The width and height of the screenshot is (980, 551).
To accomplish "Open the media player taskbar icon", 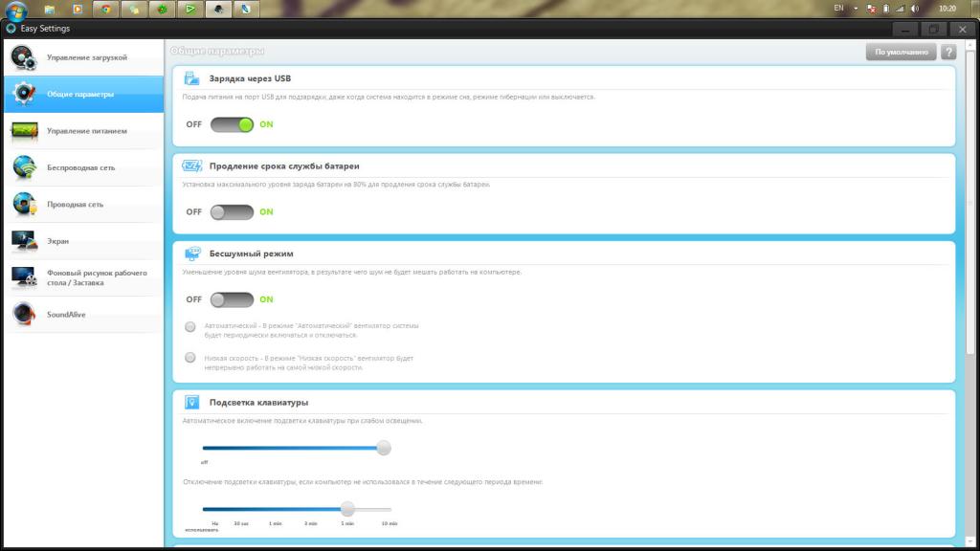I will click(x=78, y=10).
